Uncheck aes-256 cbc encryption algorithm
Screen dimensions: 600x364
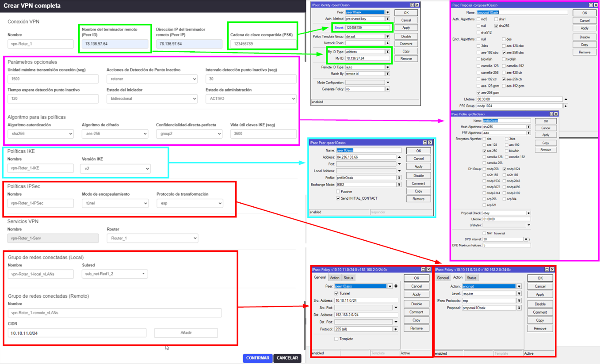tap(504, 53)
